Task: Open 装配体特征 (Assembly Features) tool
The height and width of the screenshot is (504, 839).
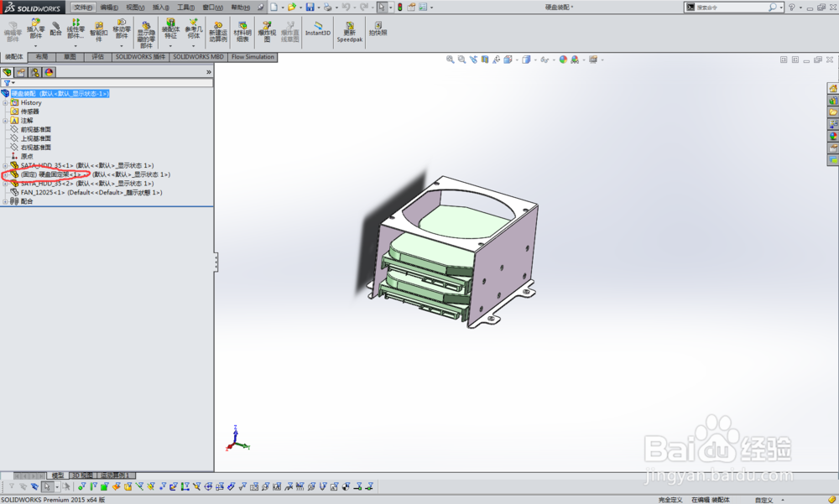Action: pos(170,29)
